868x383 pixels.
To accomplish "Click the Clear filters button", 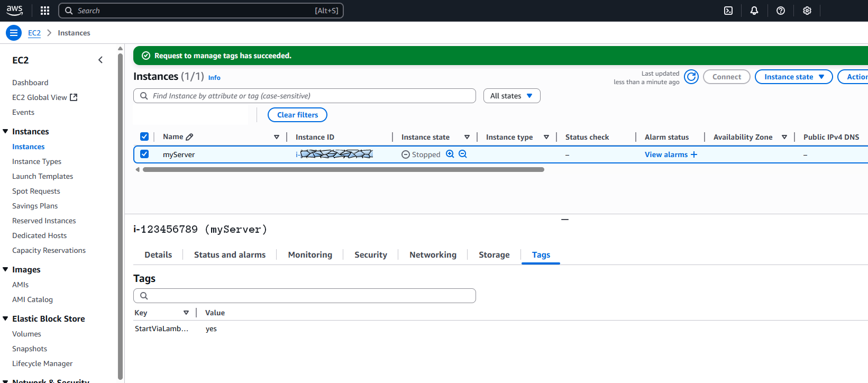I will [x=298, y=115].
